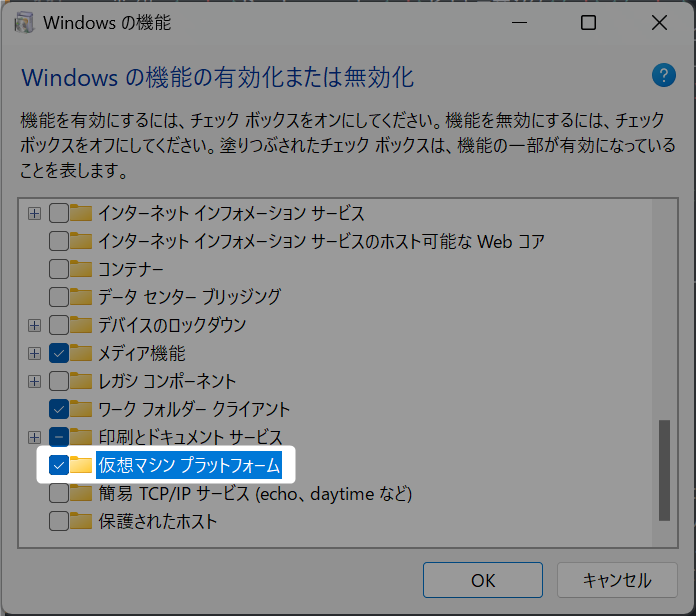This screenshot has height=616, width=696.
Task: Tick the データ センター ブリッジング checkbox
Action: click(x=59, y=297)
